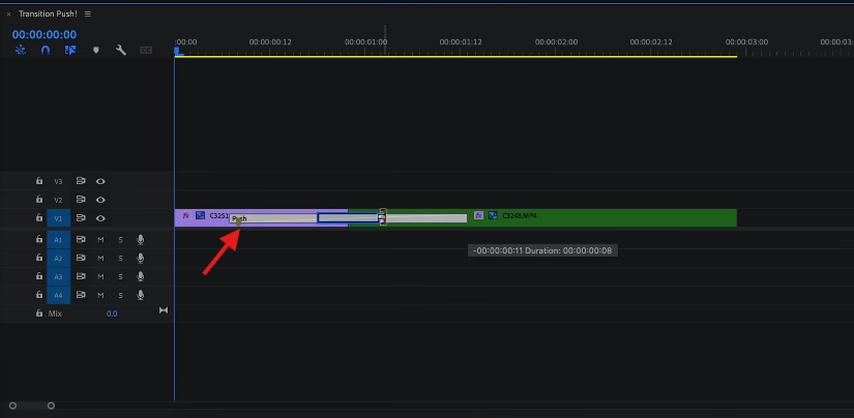Screen dimensions: 854x418
Task: Mute track A1
Action: (101, 240)
